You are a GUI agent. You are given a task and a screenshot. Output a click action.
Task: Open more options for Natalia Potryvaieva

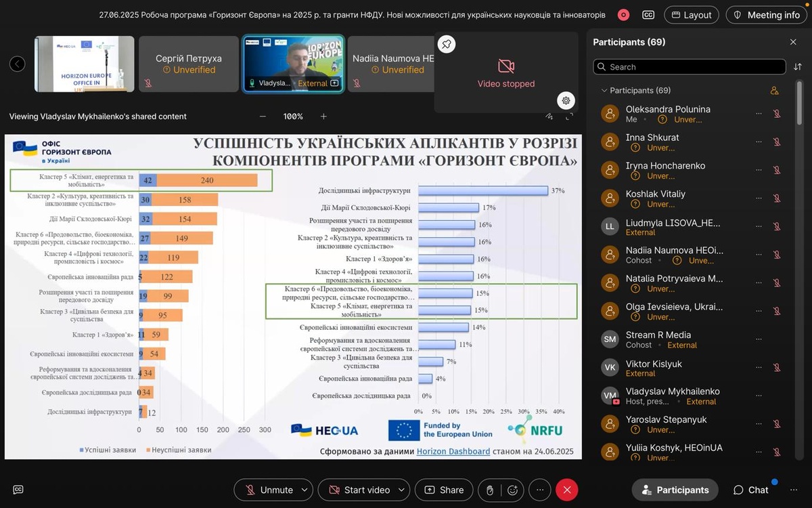(759, 283)
